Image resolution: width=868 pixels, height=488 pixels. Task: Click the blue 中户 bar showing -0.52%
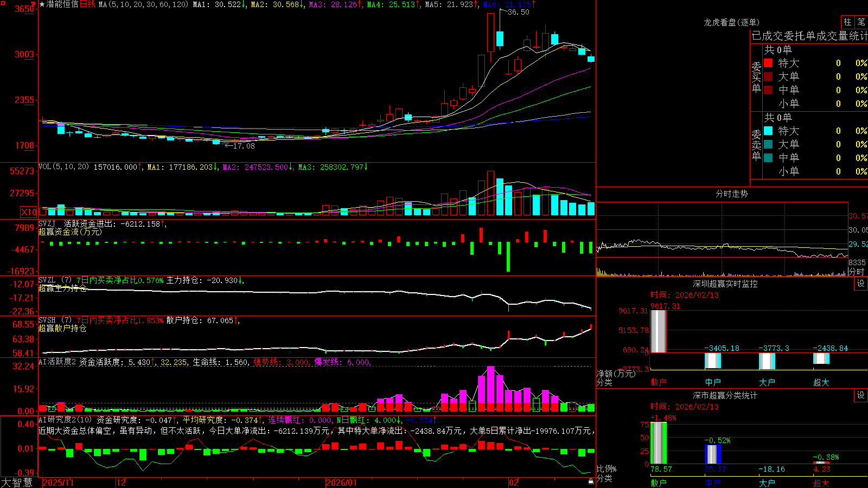click(712, 454)
